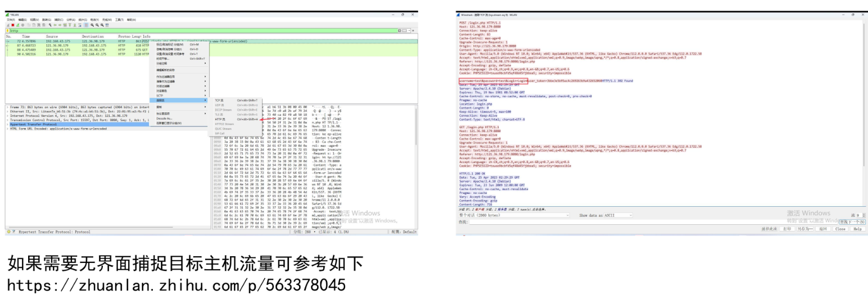
Task: Open the 视图(V) menu
Action: point(34,20)
